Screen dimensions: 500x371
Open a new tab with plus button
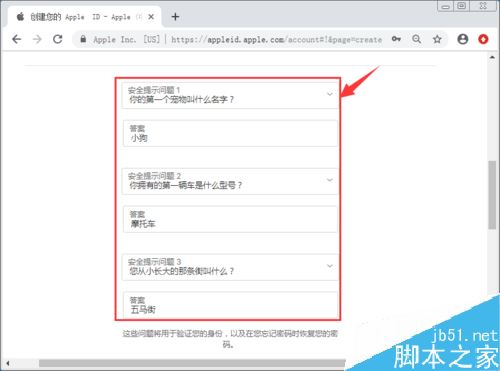[175, 16]
